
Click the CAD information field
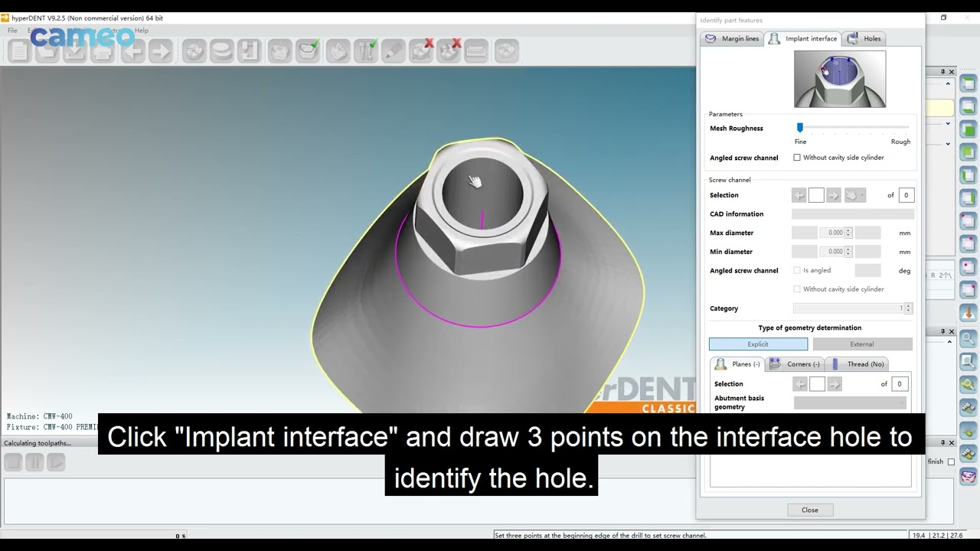point(853,214)
